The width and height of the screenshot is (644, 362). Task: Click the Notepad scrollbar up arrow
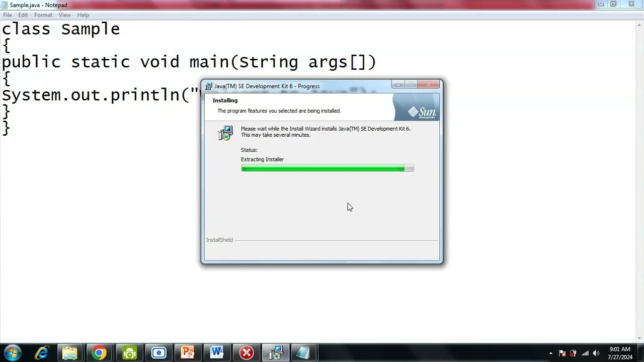640,24
